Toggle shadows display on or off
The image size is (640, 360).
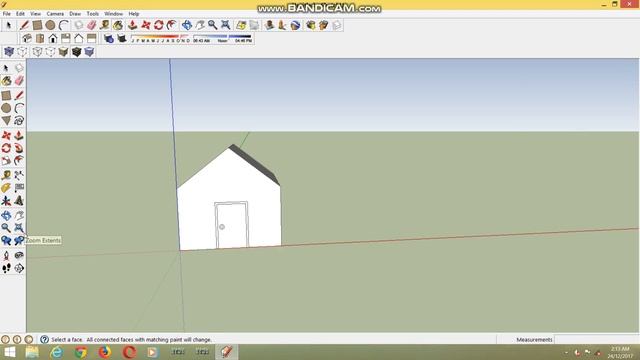click(122, 39)
